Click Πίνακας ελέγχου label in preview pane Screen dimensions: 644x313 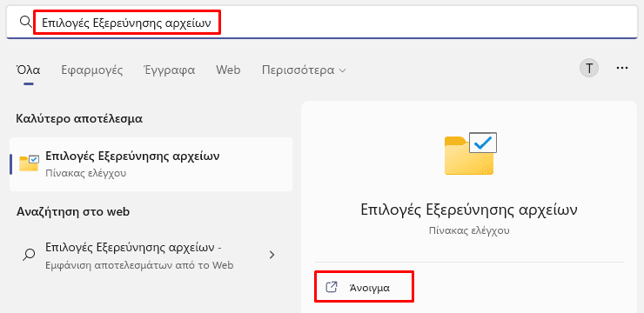click(469, 230)
